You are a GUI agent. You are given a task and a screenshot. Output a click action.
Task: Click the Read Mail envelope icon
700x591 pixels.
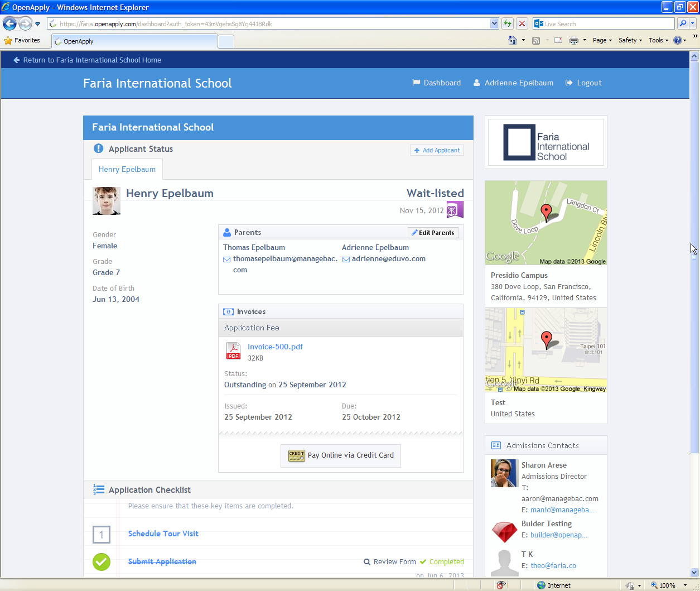pyautogui.click(x=558, y=40)
